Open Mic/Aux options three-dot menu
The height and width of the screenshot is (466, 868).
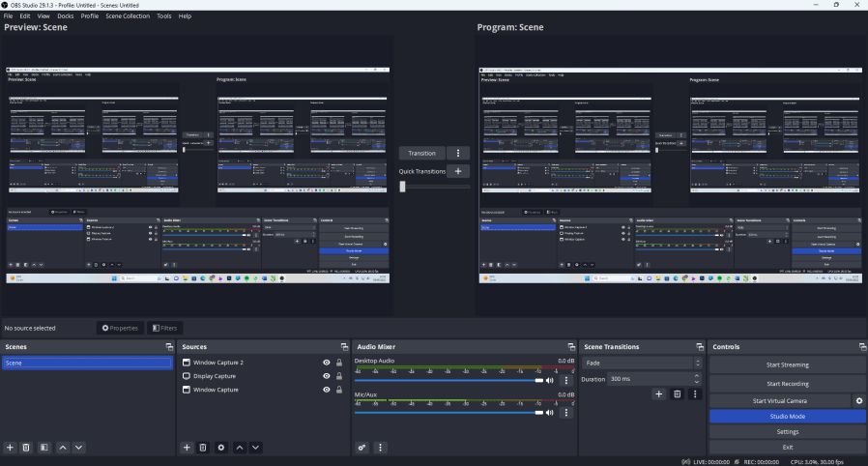[x=565, y=412]
